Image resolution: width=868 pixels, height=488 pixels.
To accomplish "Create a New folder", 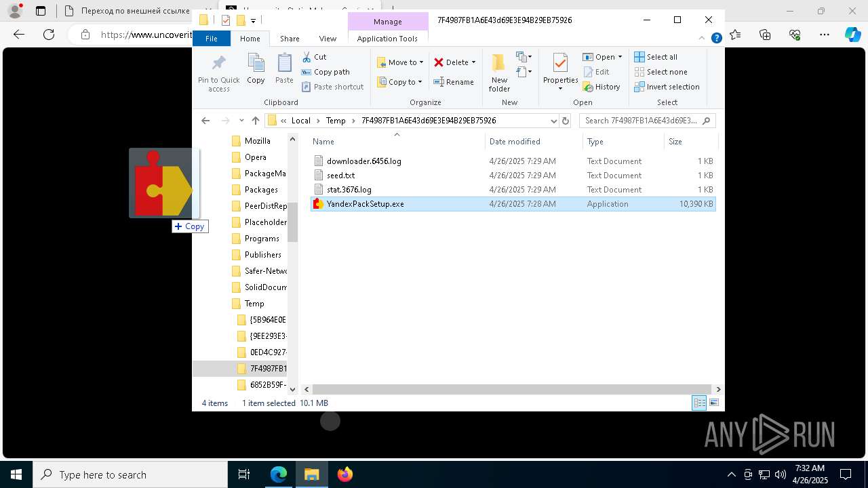I will pyautogui.click(x=499, y=73).
